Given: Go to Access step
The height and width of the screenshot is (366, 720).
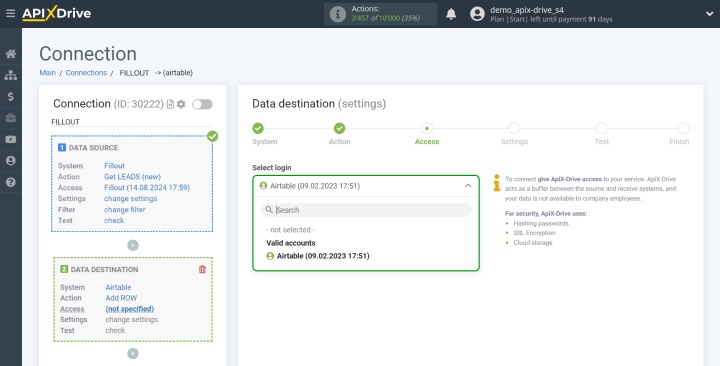Looking at the screenshot, I should [427, 128].
